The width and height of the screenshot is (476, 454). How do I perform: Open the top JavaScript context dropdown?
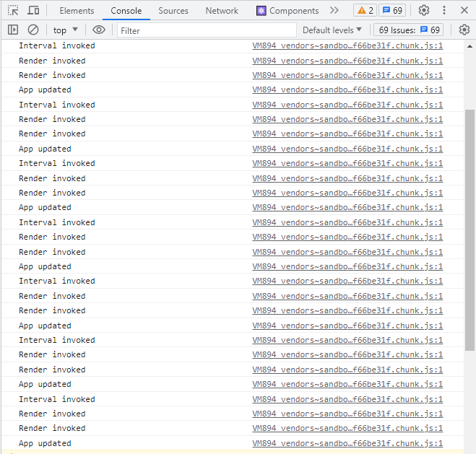point(65,30)
